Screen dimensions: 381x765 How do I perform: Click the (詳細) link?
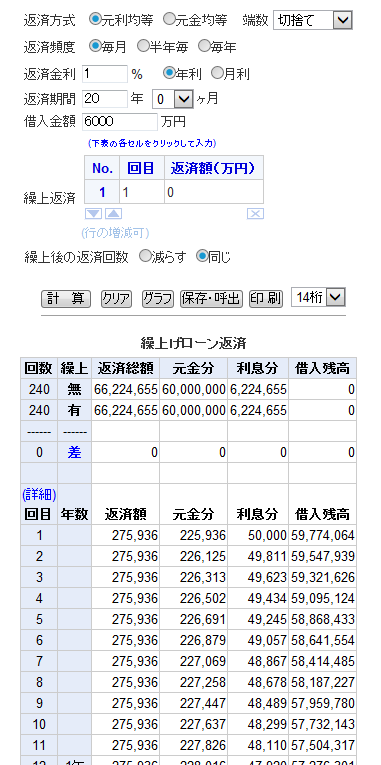(39, 496)
